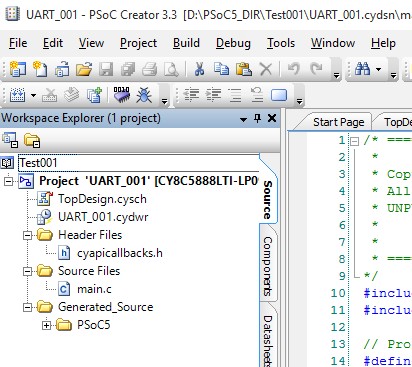Open the Tools menu
The width and height of the screenshot is (412, 367).
[x=281, y=43]
